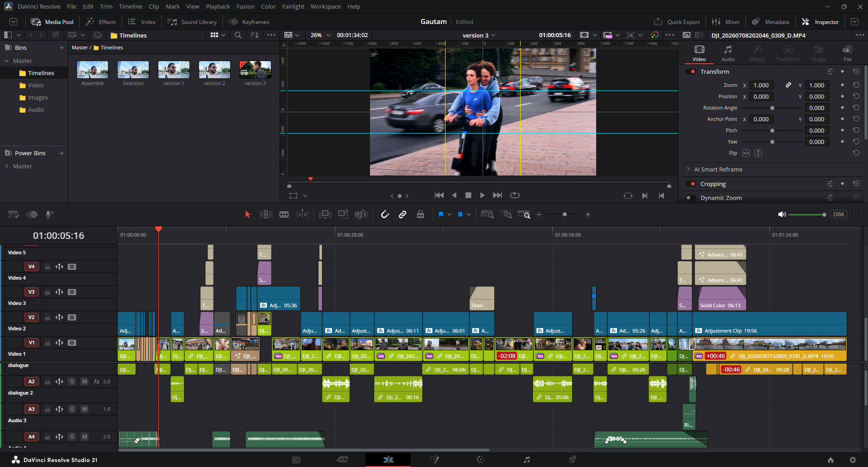Add a Rotation Angle keyframe diamond
This screenshot has height=467, width=868.
[842, 108]
